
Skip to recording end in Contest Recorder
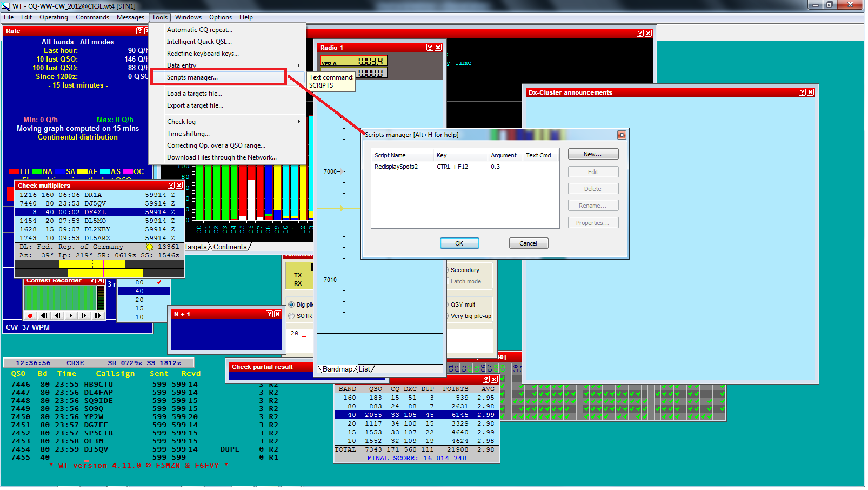tap(97, 316)
